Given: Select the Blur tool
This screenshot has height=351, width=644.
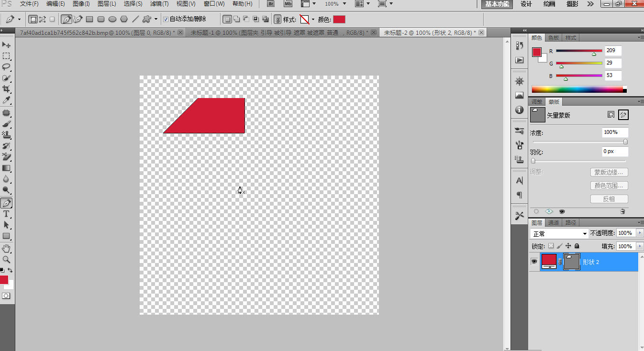Looking at the screenshot, I should tap(6, 179).
